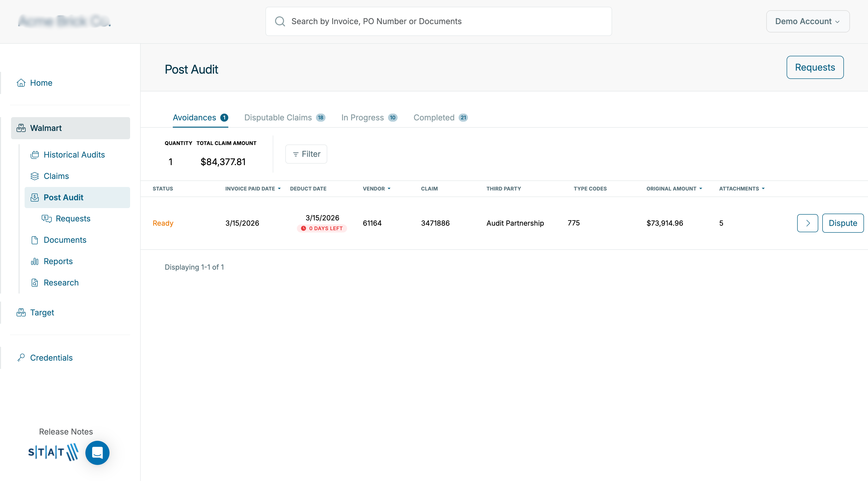Open the Documents page
Viewport: 868px width, 481px height.
(65, 240)
